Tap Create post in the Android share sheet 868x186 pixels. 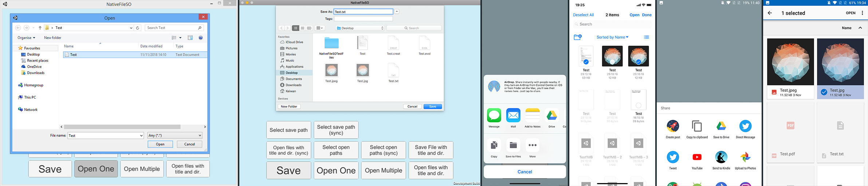click(x=673, y=126)
